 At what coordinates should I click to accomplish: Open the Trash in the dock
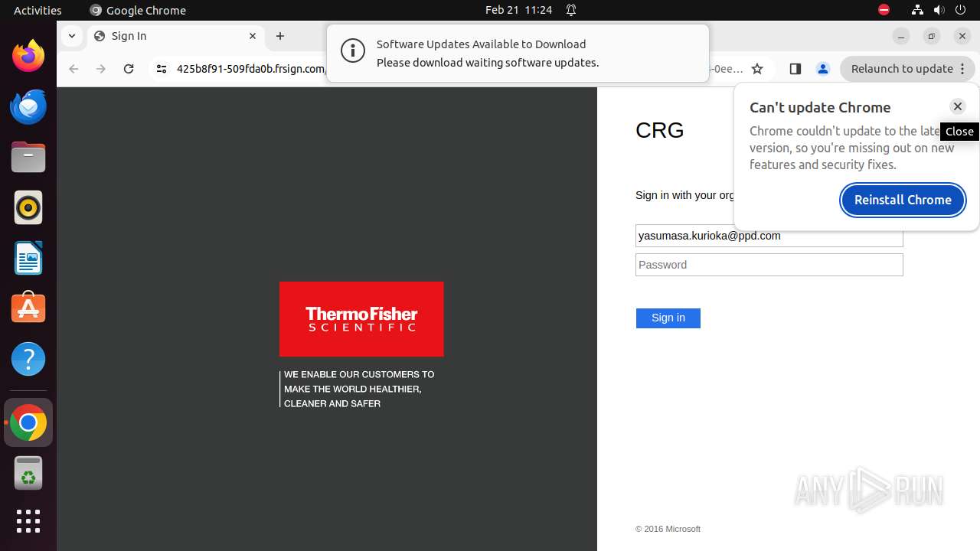pos(28,473)
